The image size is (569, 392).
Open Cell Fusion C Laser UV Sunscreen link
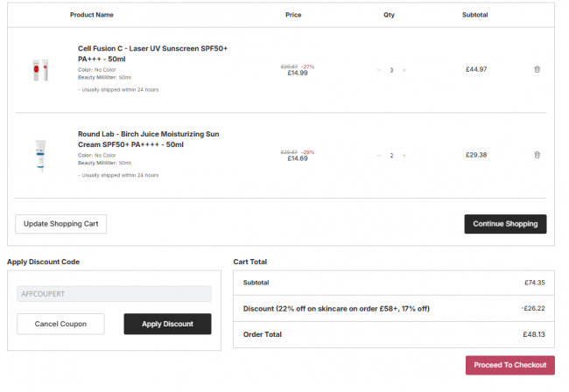point(152,53)
